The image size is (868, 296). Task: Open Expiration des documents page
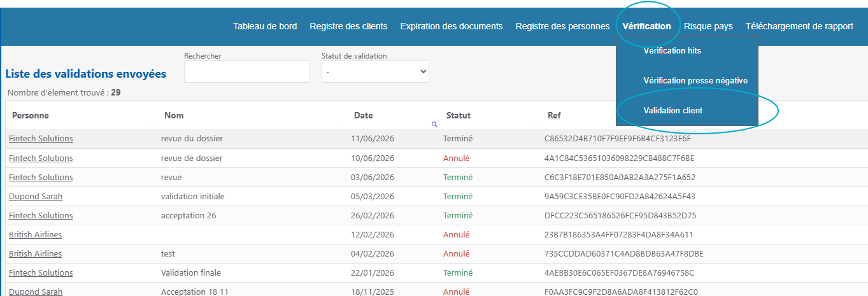(x=452, y=26)
